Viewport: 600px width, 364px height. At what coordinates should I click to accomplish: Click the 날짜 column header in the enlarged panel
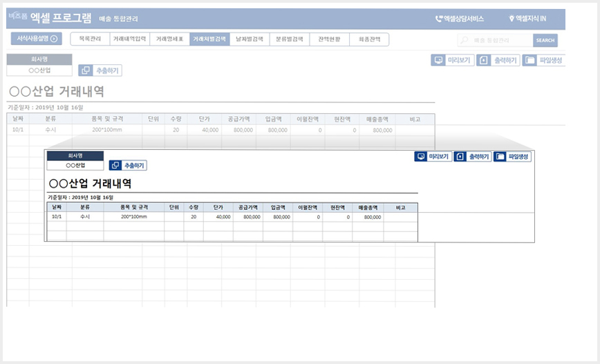pyautogui.click(x=57, y=207)
